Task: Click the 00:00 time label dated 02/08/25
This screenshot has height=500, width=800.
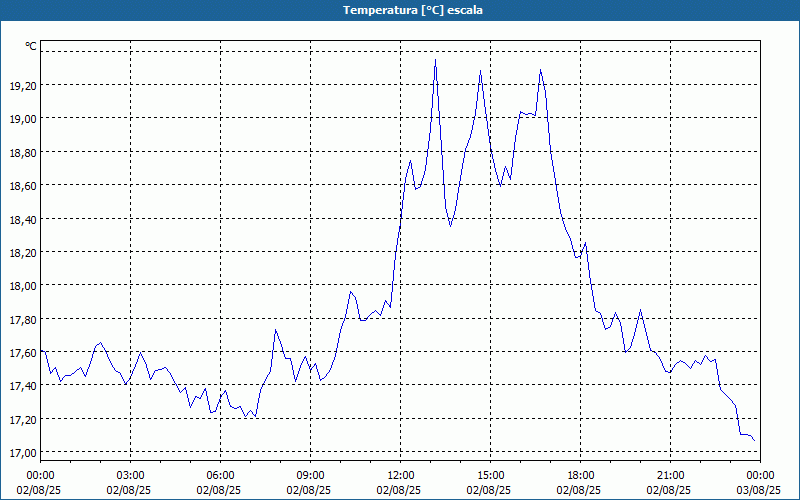Action: pos(40,476)
